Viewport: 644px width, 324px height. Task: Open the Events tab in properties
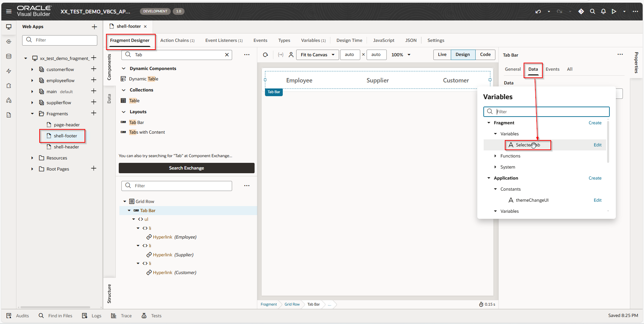(552, 69)
